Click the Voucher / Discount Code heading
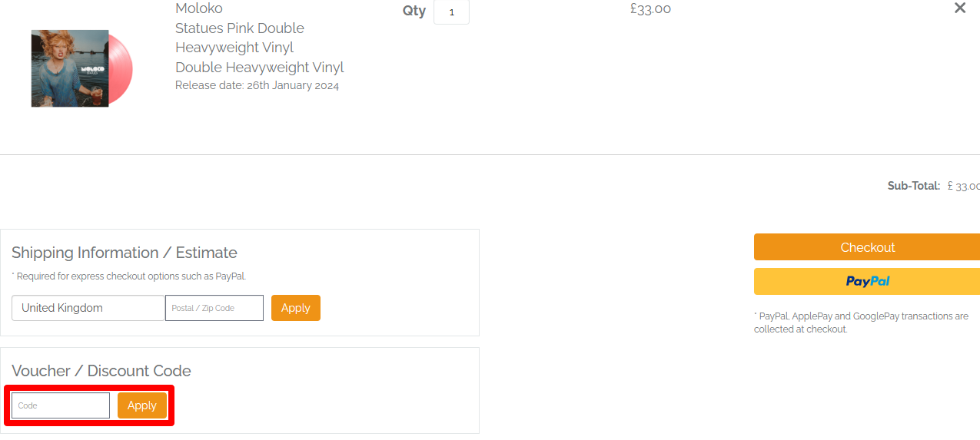 (x=101, y=371)
